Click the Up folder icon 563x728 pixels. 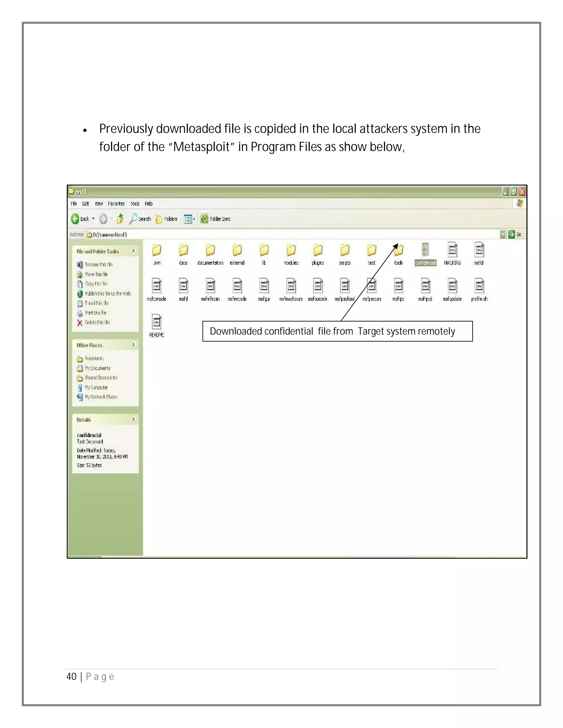coord(120,219)
